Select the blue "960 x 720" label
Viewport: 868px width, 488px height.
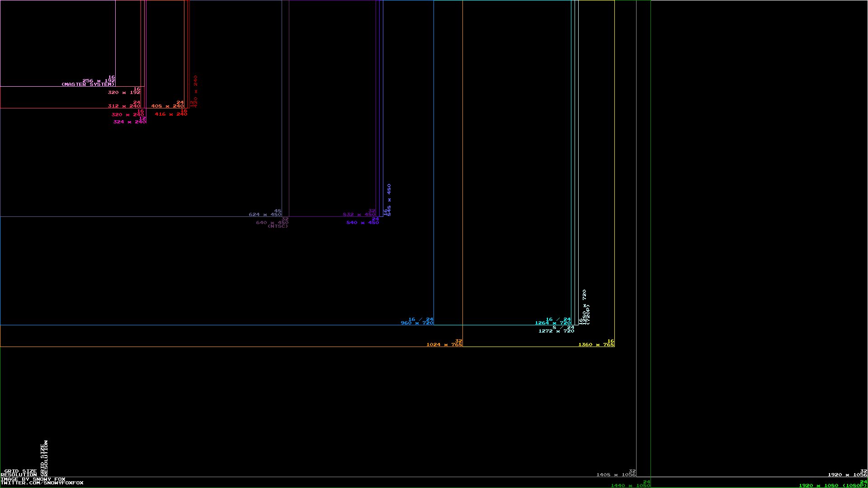[x=417, y=323]
